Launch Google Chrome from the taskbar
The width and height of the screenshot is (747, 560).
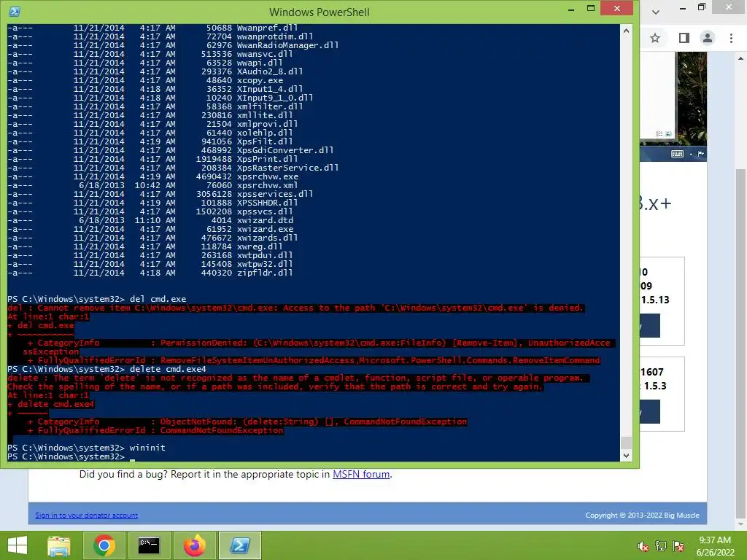[104, 545]
